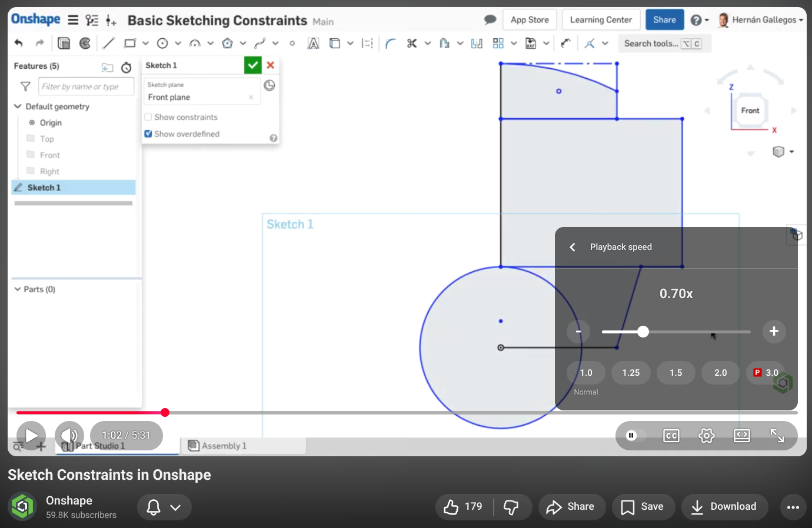Open the Hernán Gallegos account dropdown

761,19
